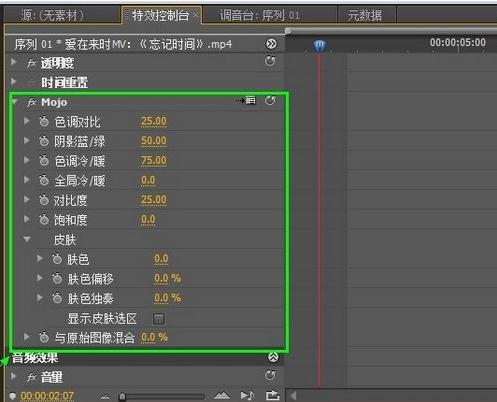The image size is (497, 402).
Task: Reset the 音量 audio effect
Action: pyautogui.click(x=270, y=376)
